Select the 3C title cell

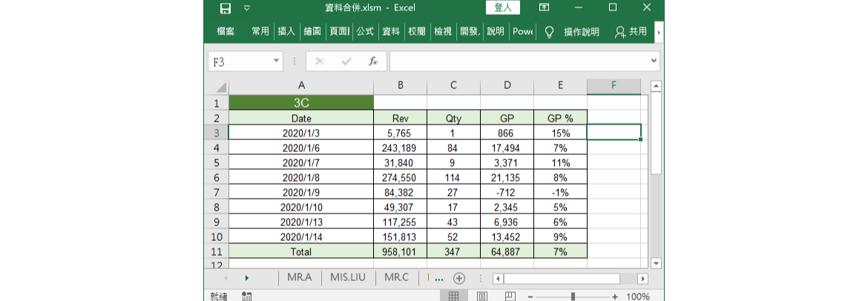click(x=301, y=103)
